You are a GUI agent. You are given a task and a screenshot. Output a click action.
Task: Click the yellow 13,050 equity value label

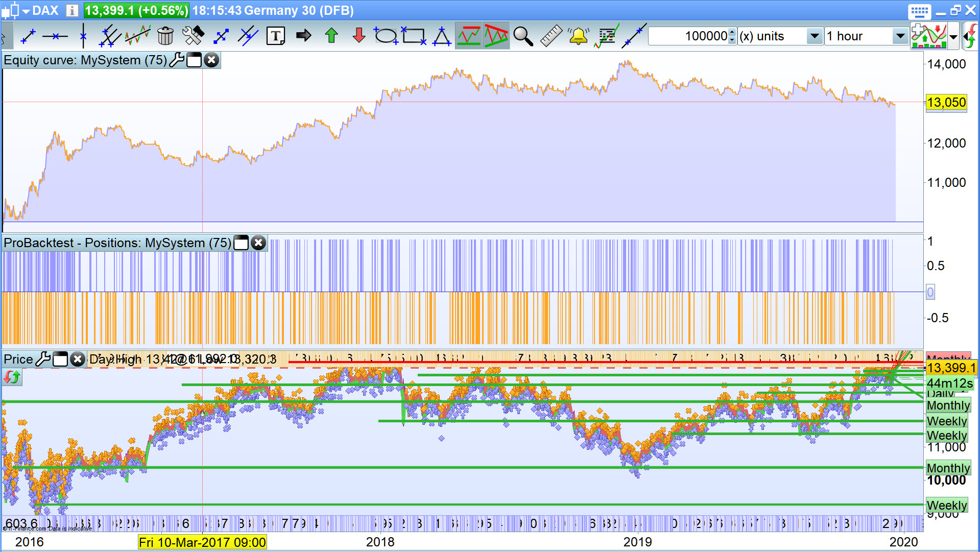(x=946, y=102)
